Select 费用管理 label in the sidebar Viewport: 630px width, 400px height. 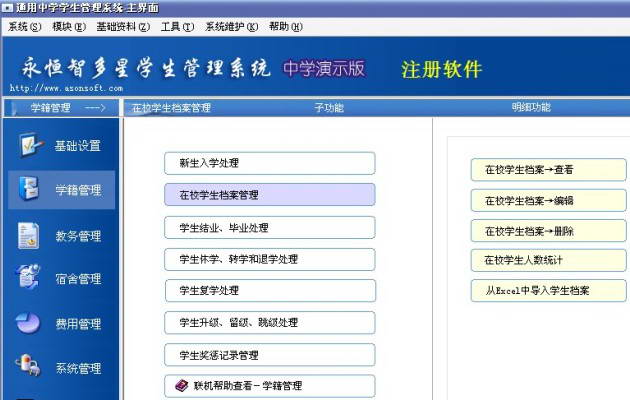(78, 324)
